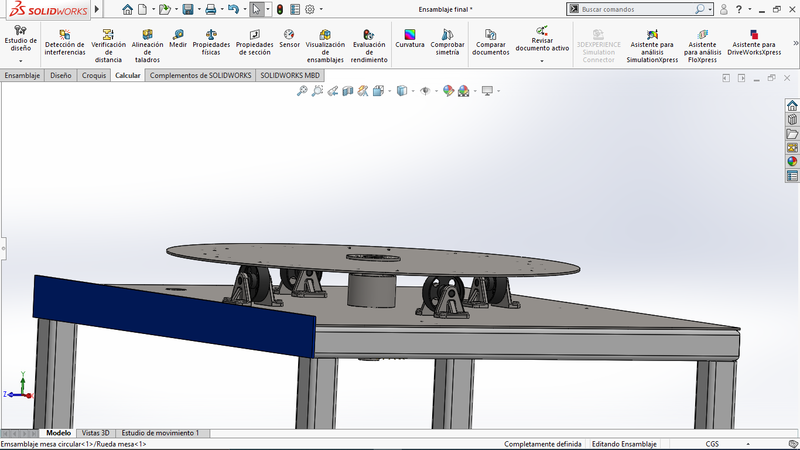This screenshot has height=450, width=800.
Task: Click Revisar documento activo
Action: click(x=542, y=39)
